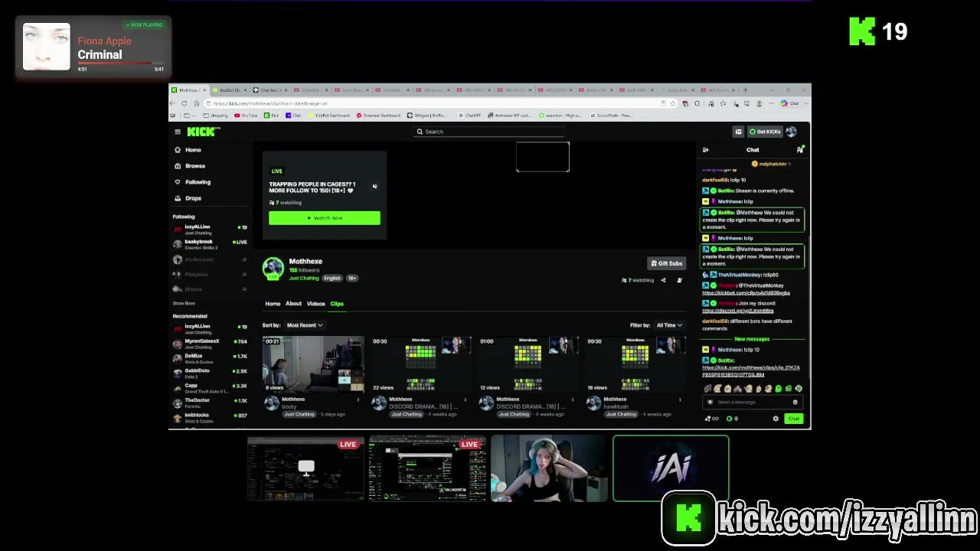The image size is (980, 551).
Task: Click the green KICK logo
Action: (203, 132)
